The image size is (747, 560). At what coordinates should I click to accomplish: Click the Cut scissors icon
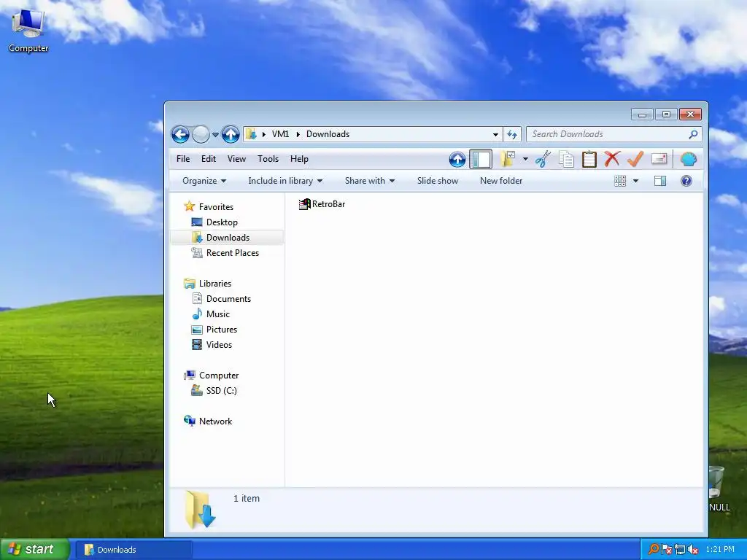[x=543, y=159]
